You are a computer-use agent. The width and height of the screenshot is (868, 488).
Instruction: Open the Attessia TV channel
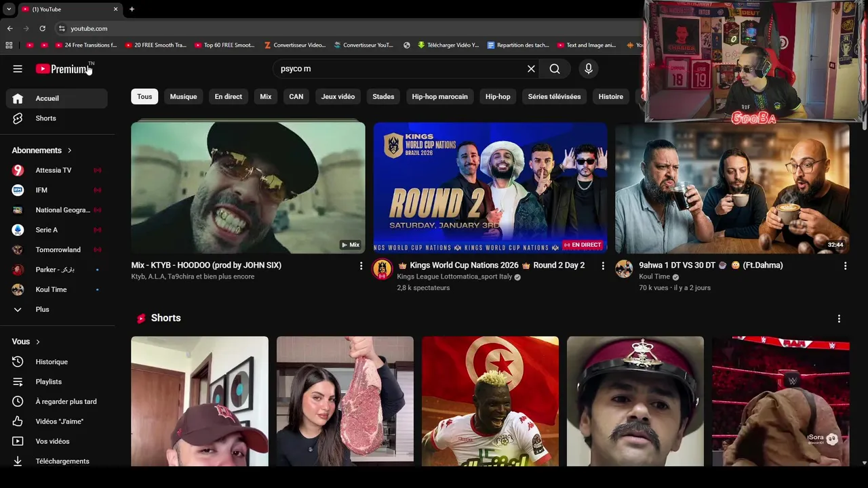click(57, 170)
